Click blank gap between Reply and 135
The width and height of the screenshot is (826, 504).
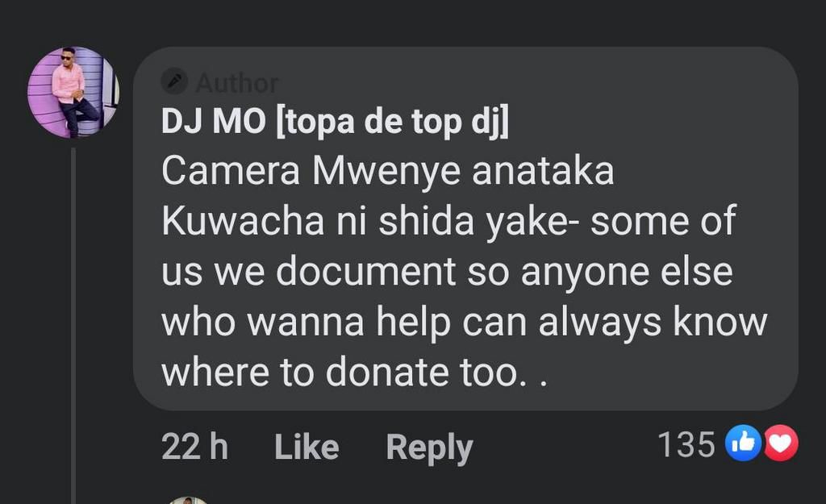click(x=565, y=447)
